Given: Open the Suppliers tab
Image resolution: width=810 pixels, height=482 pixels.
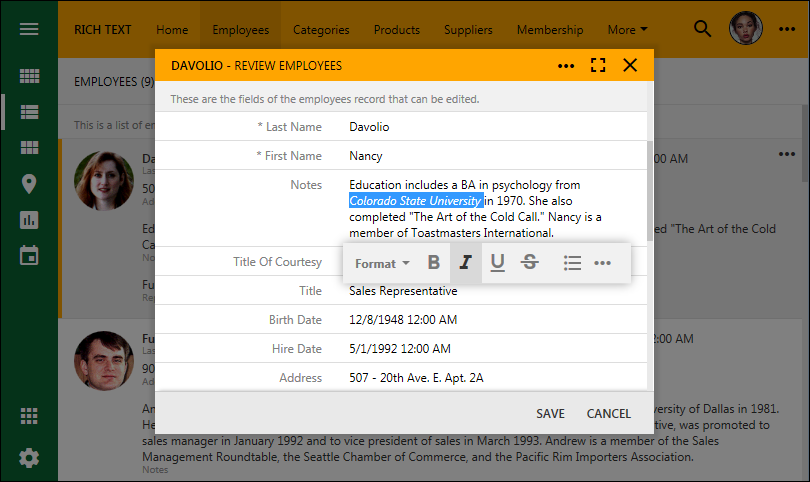Looking at the screenshot, I should pyautogui.click(x=468, y=29).
